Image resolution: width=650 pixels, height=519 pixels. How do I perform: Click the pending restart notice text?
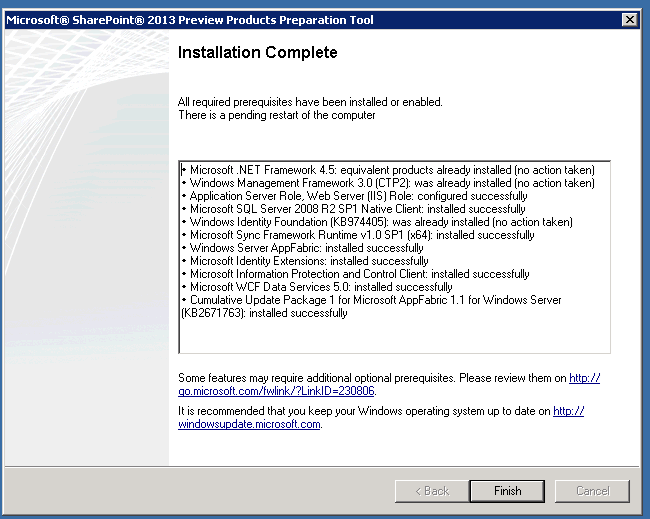(x=276, y=115)
